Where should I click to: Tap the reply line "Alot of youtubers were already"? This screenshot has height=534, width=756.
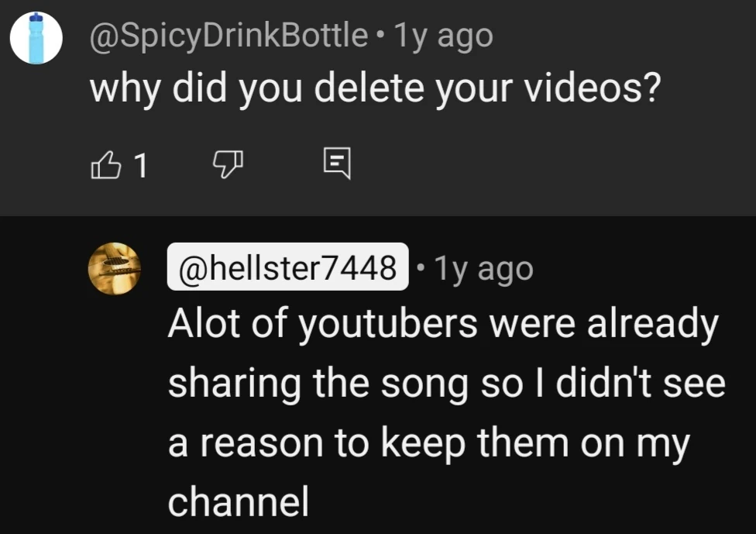click(444, 326)
